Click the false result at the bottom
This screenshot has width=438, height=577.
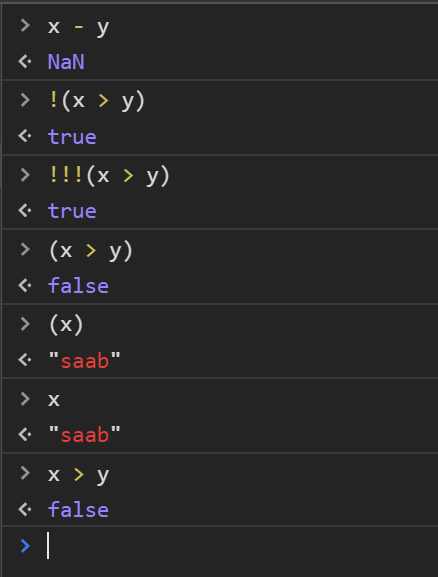coord(78,510)
